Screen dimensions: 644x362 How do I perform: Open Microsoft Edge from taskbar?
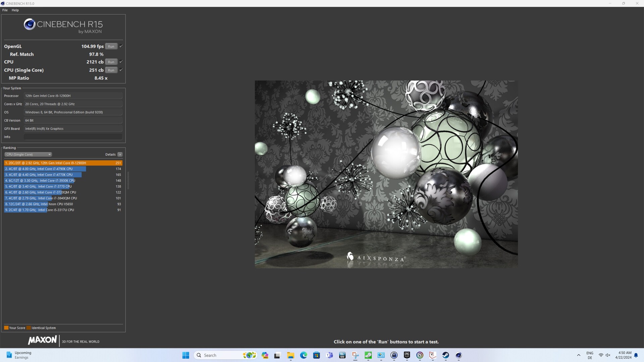[x=304, y=355]
